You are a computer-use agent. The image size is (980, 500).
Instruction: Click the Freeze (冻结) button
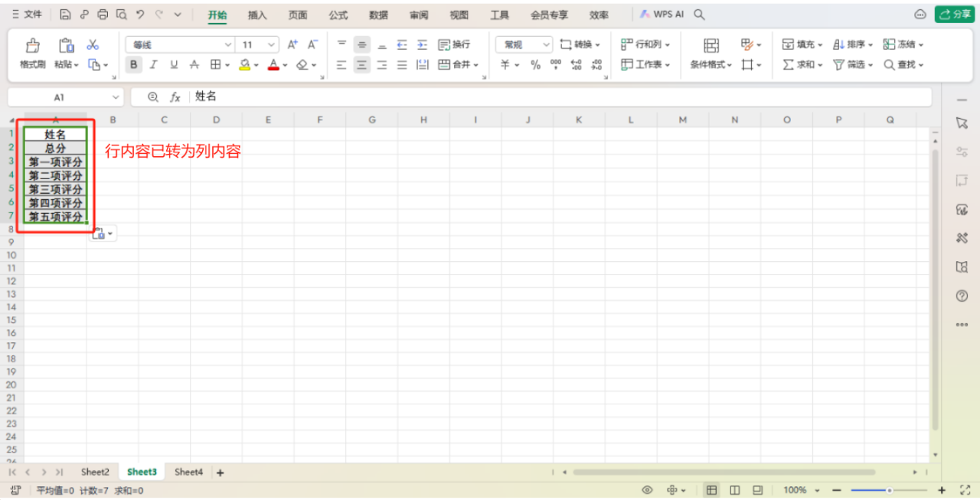tap(903, 44)
